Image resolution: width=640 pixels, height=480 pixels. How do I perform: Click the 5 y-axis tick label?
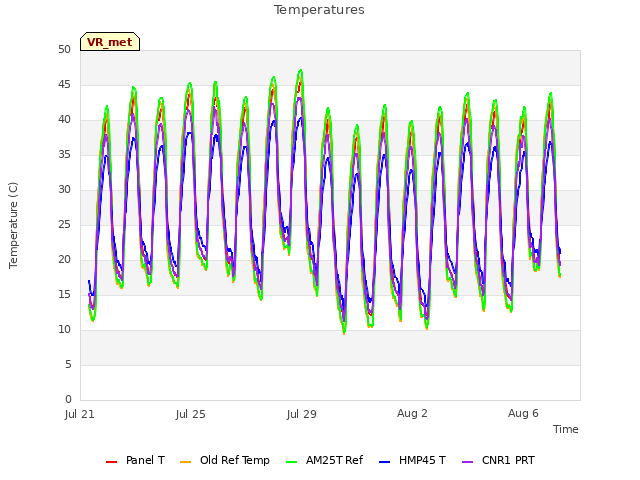(68, 364)
